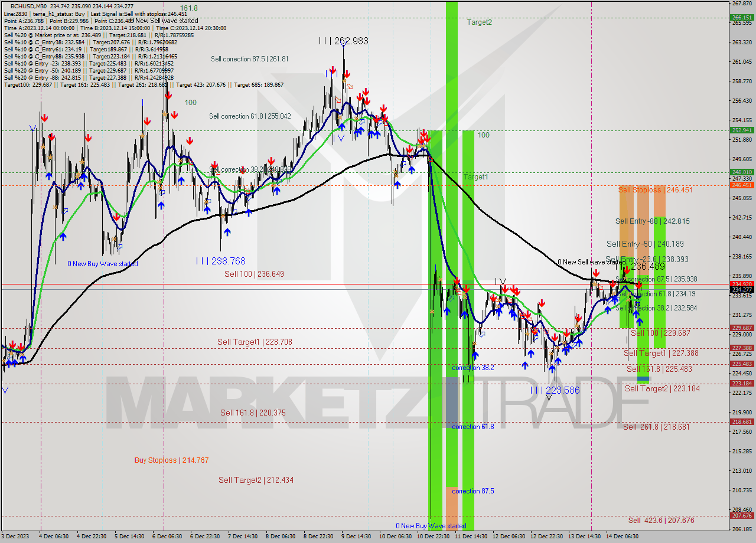Click the green 246.010 price axis tag
The image size is (756, 543).
742,172
